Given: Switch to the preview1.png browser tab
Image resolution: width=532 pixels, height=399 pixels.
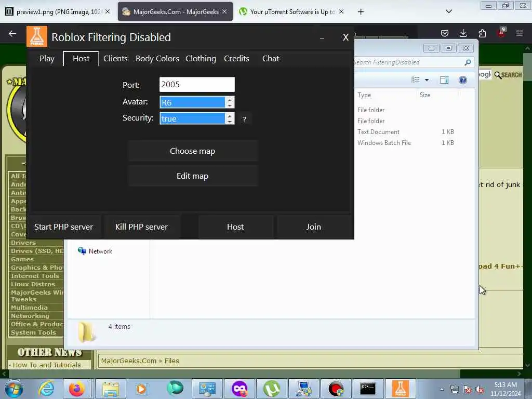Looking at the screenshot, I should point(58,12).
